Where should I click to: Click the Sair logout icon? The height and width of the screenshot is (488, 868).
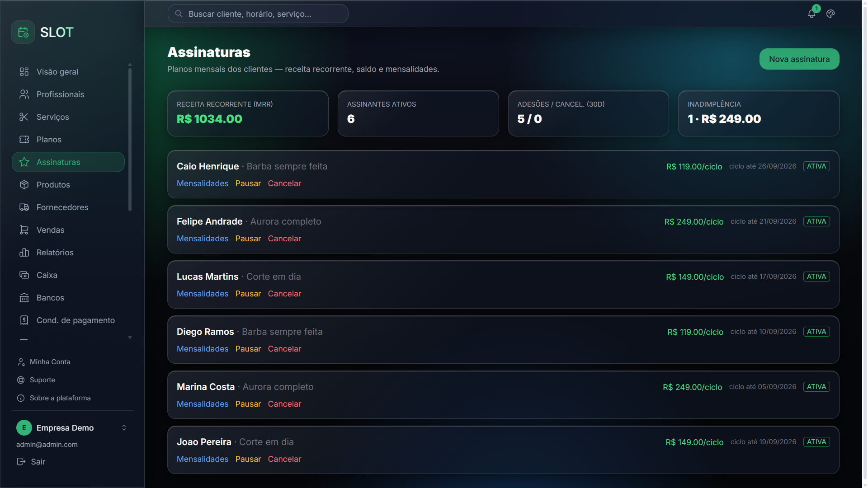tap(21, 462)
